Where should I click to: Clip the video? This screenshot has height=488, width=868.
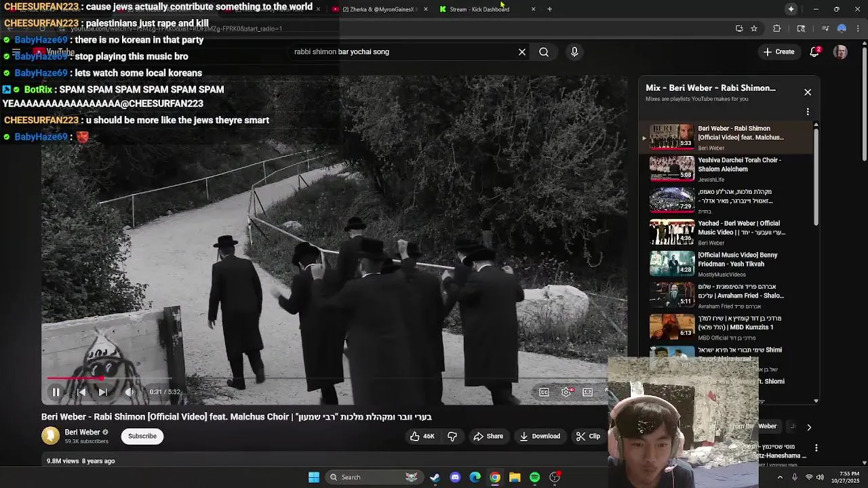pos(588,436)
